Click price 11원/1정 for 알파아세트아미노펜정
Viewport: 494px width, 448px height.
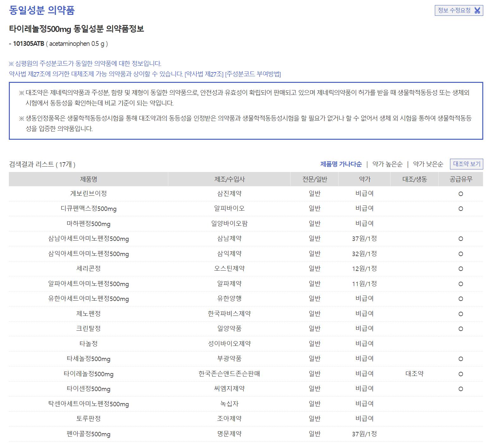[x=365, y=284]
